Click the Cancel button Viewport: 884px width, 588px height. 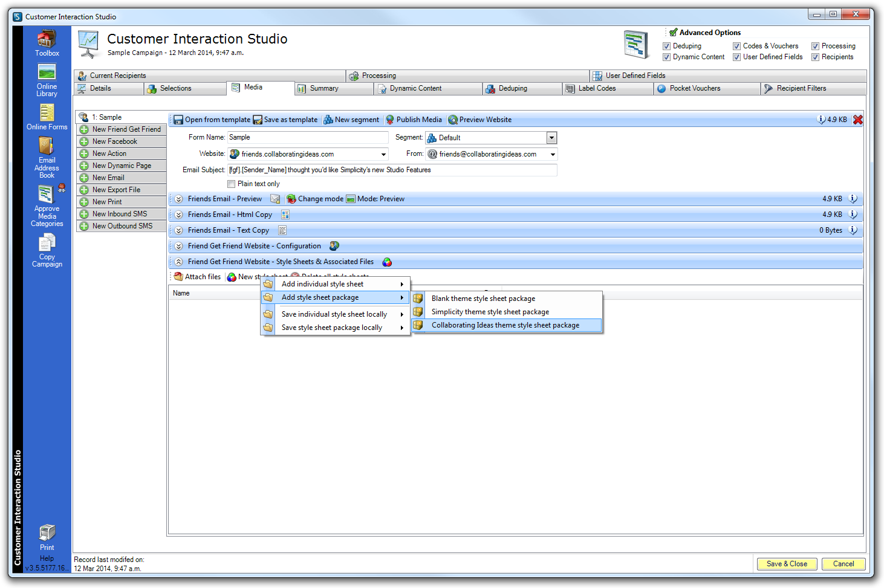click(843, 564)
